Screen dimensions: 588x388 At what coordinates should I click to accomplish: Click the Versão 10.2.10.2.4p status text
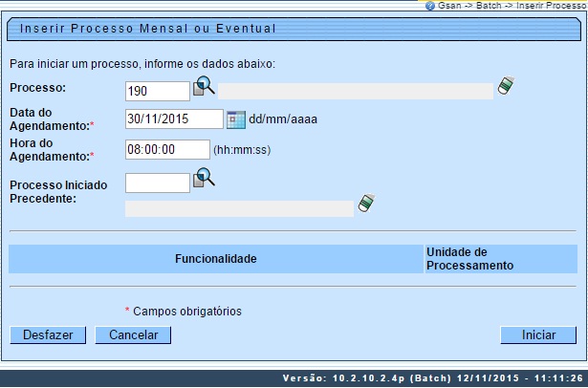(x=433, y=377)
